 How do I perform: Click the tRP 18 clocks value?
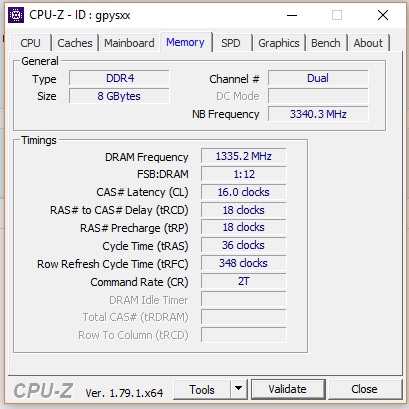tap(244, 228)
